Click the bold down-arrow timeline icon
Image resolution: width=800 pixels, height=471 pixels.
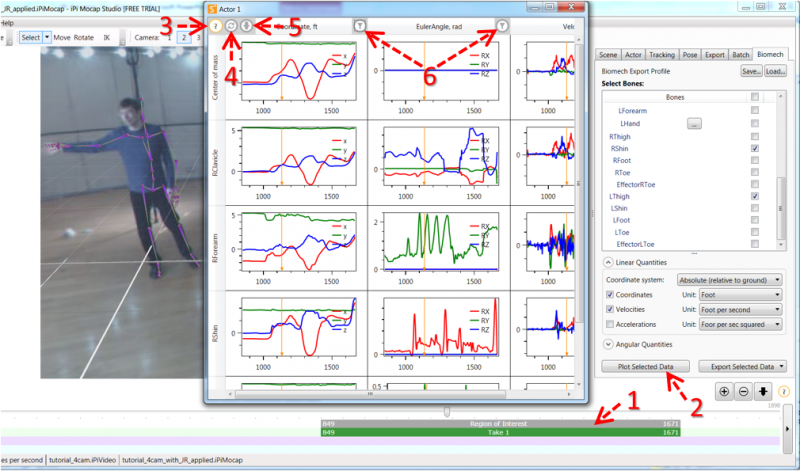coord(763,391)
